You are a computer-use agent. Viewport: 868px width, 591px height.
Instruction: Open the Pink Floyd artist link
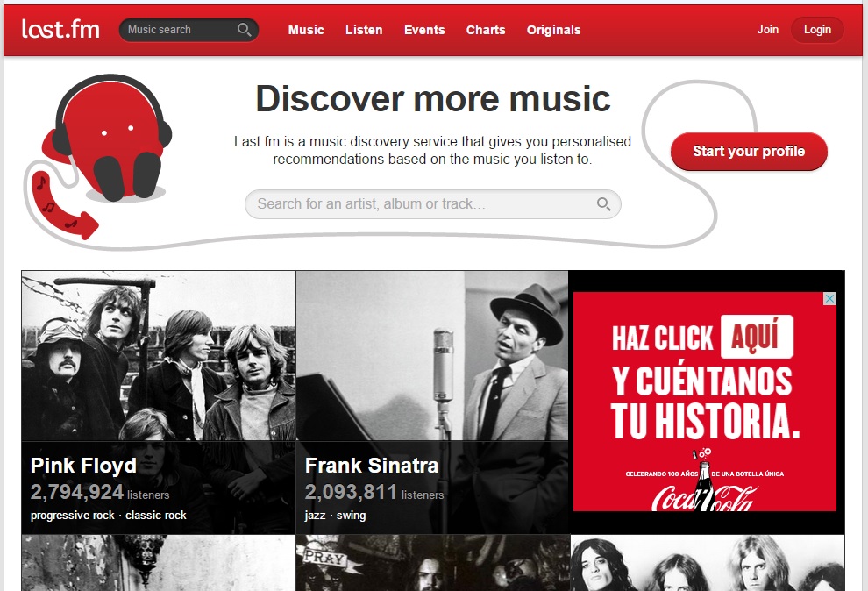pos(83,466)
